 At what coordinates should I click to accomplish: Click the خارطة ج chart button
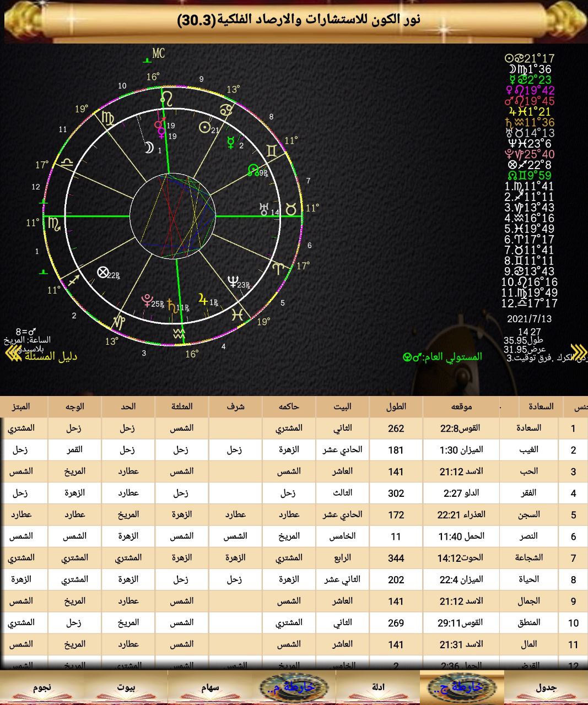click(x=462, y=687)
